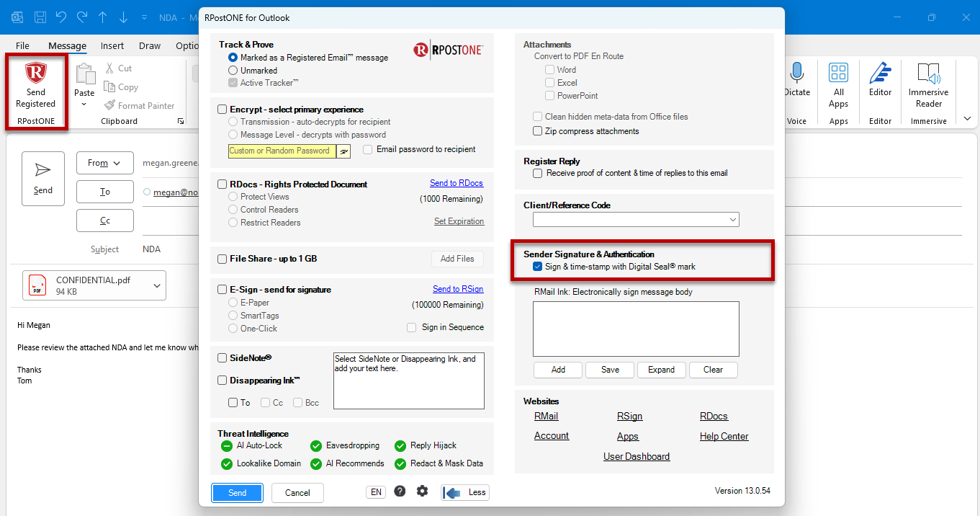The height and width of the screenshot is (516, 980).
Task: Switch to the Insert ribbon tab
Action: (112, 45)
